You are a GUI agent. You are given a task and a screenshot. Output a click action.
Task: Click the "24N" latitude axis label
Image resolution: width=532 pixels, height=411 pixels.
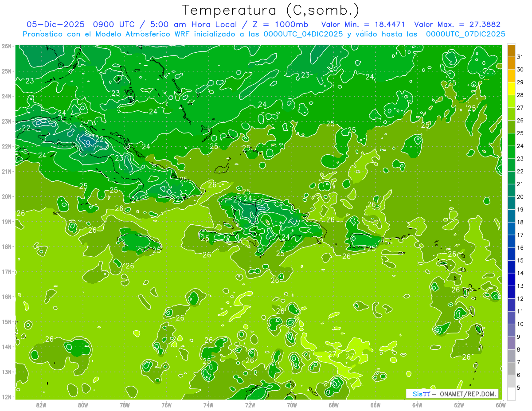7,96
